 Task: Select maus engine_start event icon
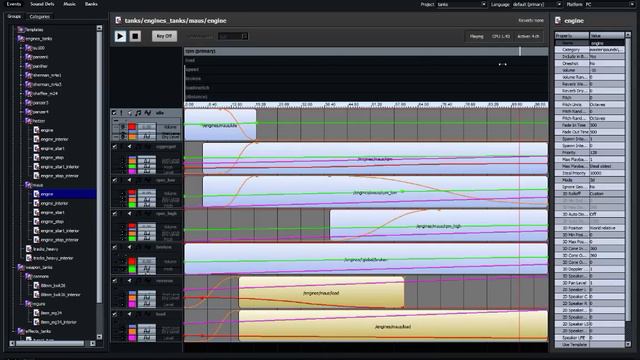pos(36,212)
